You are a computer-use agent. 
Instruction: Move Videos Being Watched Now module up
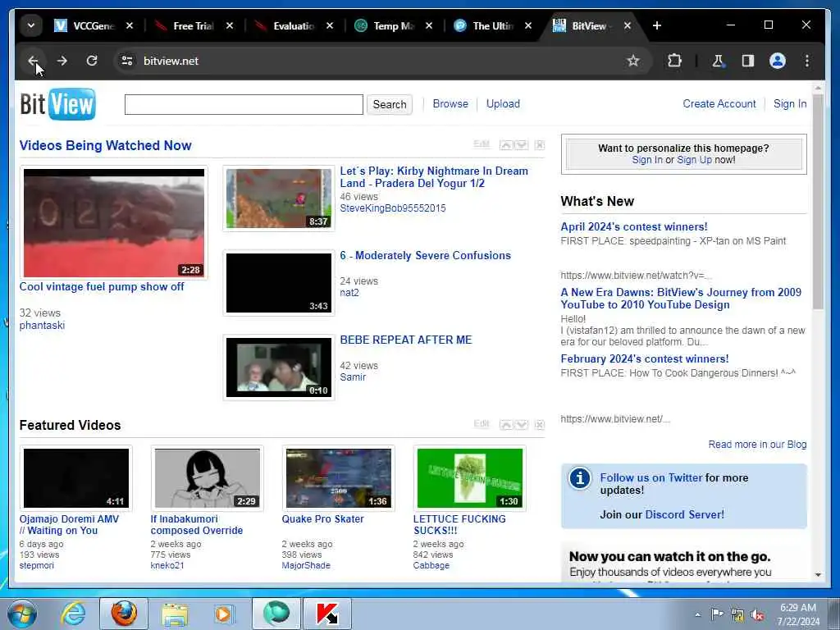coord(506,145)
